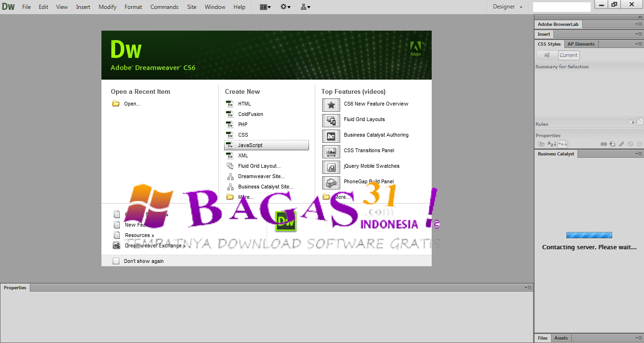Open the File menu
This screenshot has height=343, width=644.
point(26,7)
